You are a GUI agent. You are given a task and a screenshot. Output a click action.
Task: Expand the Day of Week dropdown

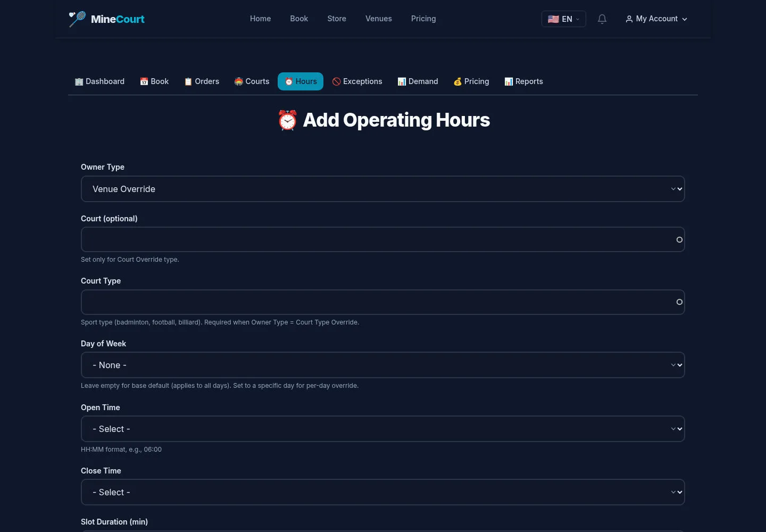[x=383, y=365]
